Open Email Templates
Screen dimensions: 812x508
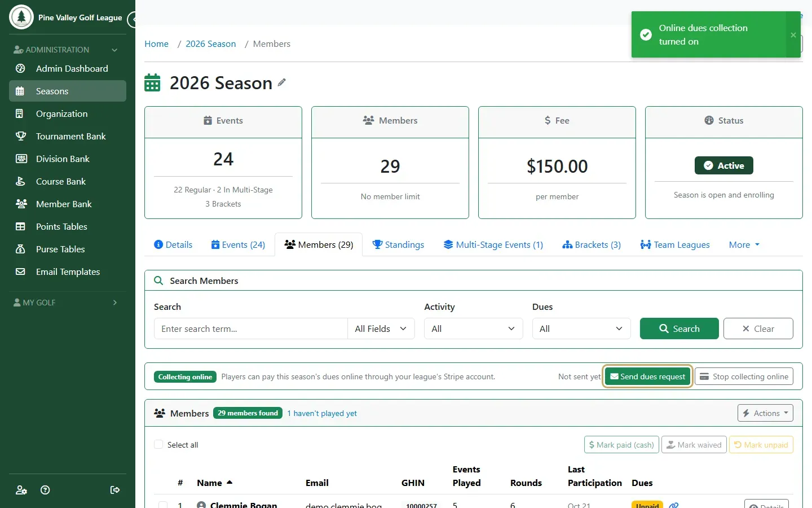click(x=68, y=271)
